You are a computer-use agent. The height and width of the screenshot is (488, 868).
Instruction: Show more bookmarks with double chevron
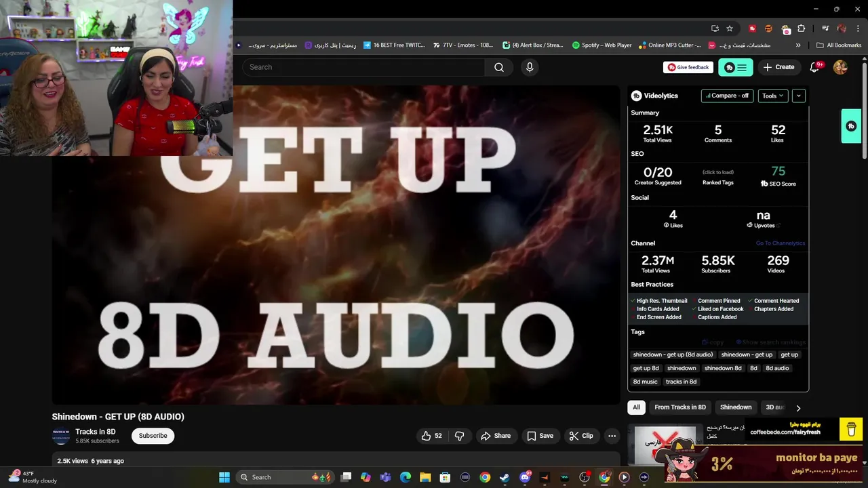click(798, 45)
